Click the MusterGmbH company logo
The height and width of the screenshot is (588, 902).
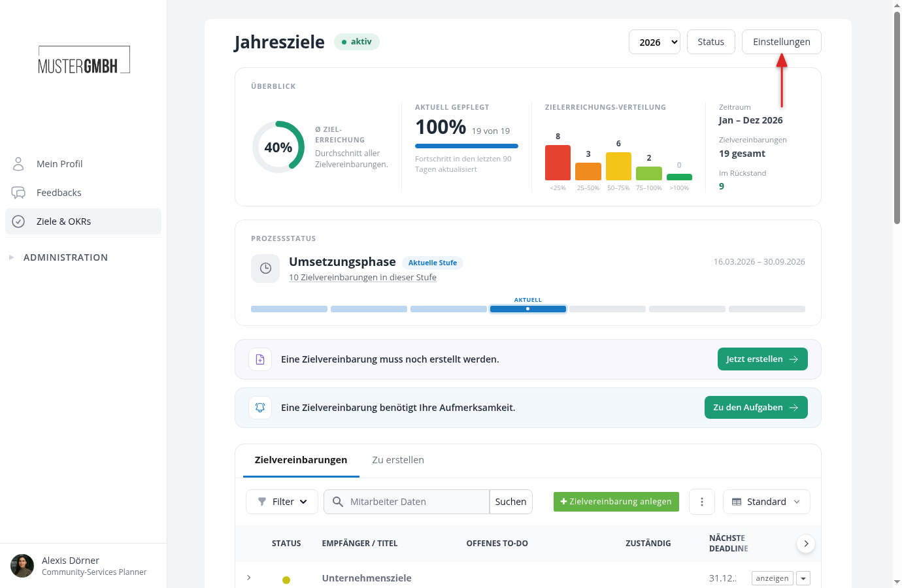pos(84,60)
